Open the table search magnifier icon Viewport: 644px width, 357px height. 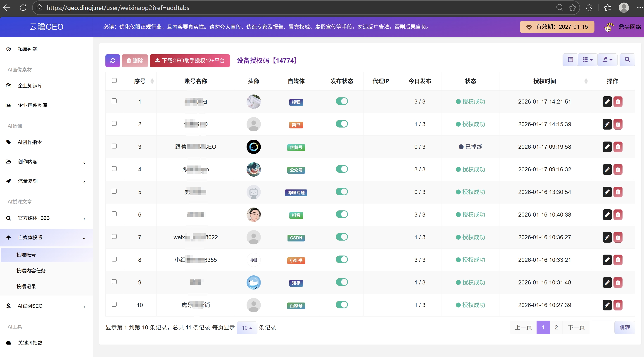(627, 60)
